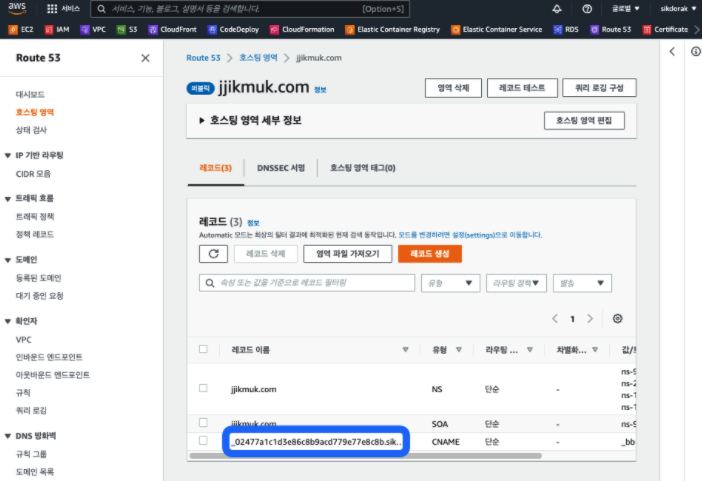The image size is (702, 481).
Task: Go to previous records page
Action: coord(555,319)
